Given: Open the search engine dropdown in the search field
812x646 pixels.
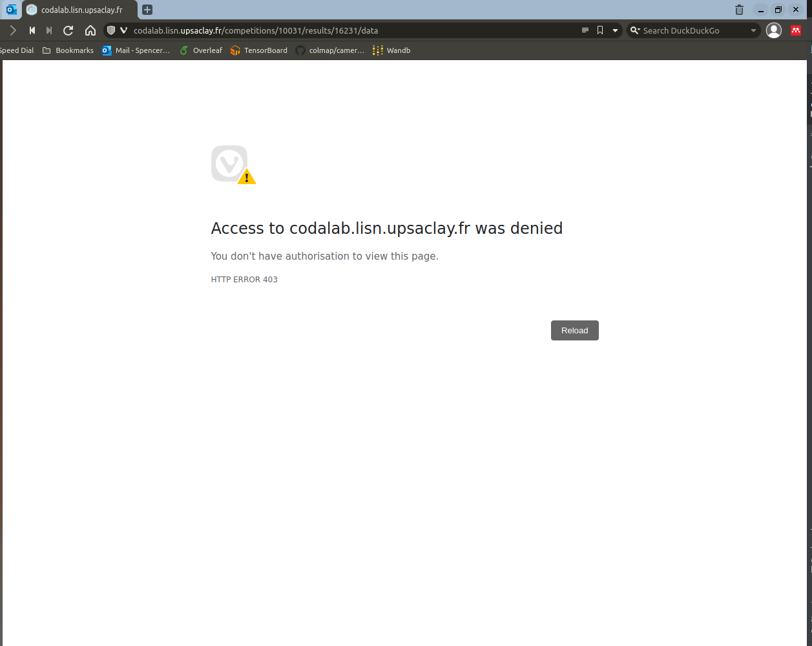Looking at the screenshot, I should [753, 30].
